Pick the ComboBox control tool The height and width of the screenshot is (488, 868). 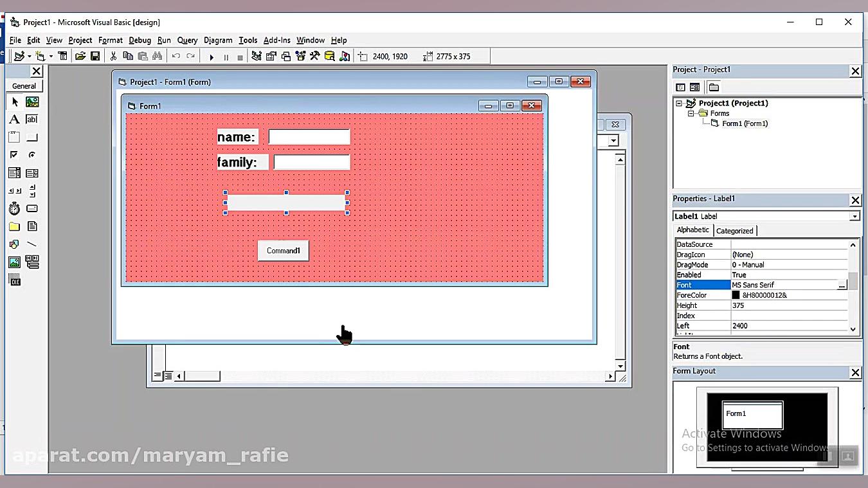point(14,173)
